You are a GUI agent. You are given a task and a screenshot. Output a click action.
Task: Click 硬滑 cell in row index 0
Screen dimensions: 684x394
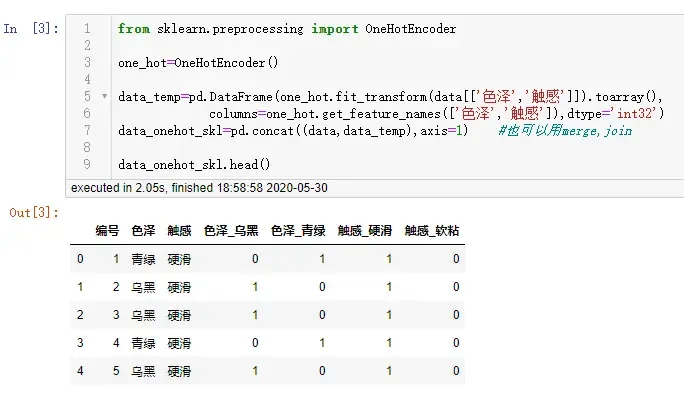pyautogui.click(x=179, y=259)
